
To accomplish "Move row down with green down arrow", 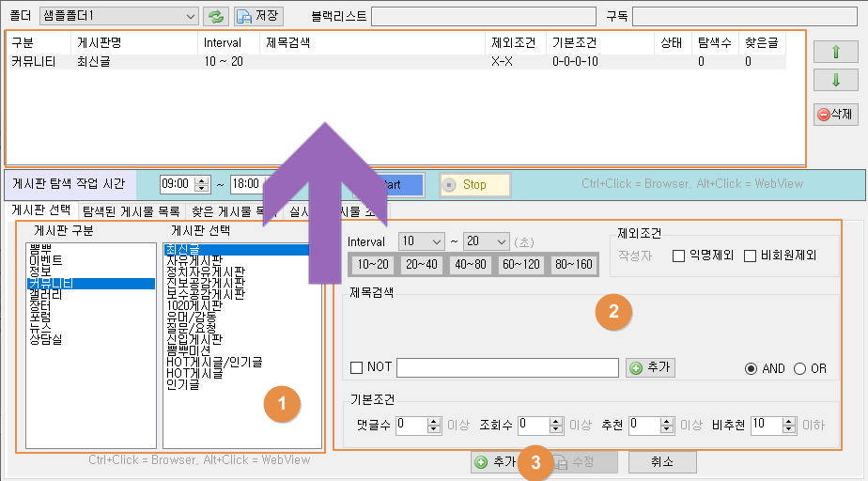I will pyautogui.click(x=836, y=80).
